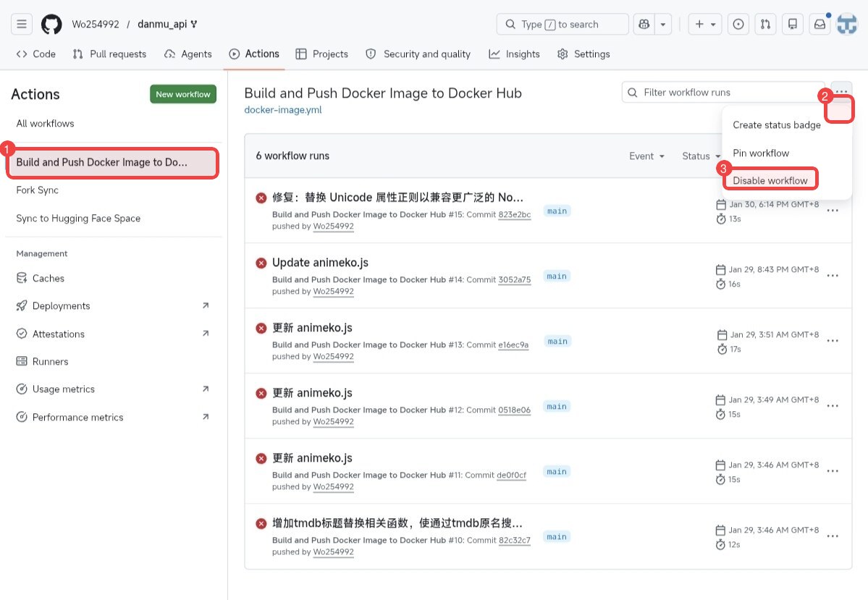868x600 pixels.
Task: Open the user avatar menu
Action: (x=846, y=24)
